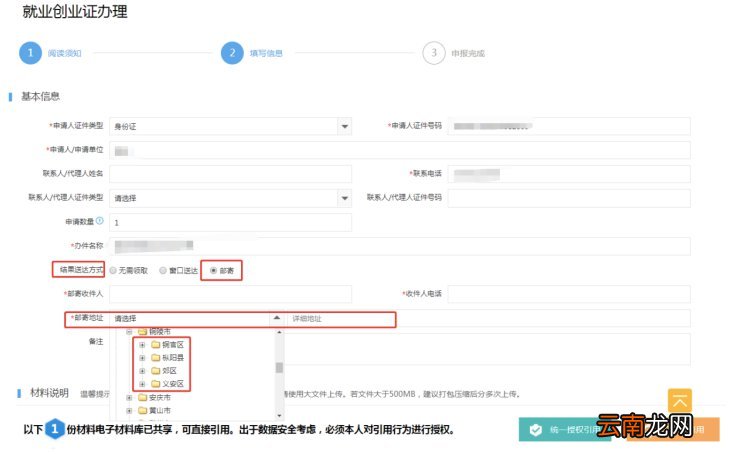Expand the 枞阳县 tree node
The image size is (730, 454).
(x=142, y=358)
